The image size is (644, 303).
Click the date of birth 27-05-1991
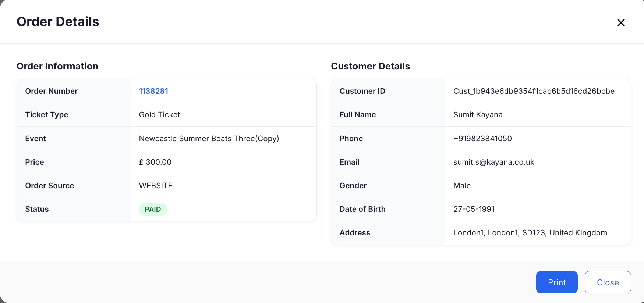pos(474,209)
